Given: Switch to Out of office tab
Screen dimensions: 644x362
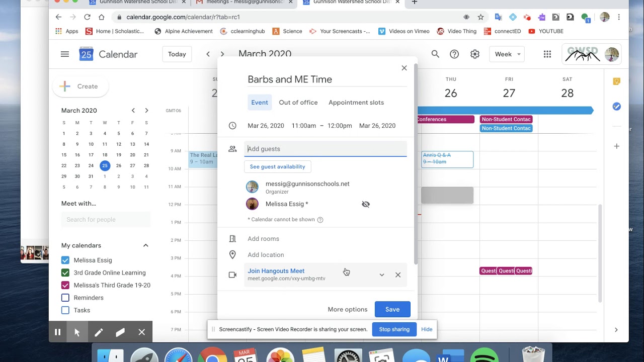Looking at the screenshot, I should (298, 103).
